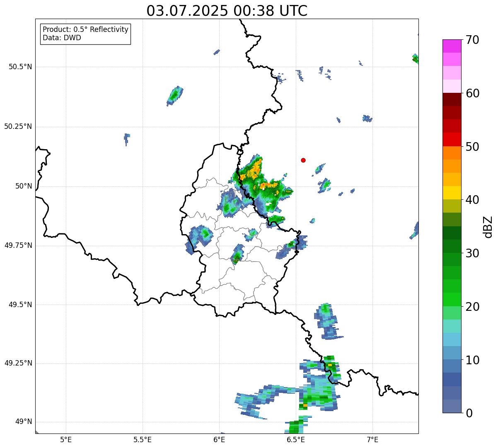Click the colorbar tick label 50
This screenshot has width=498, height=448.
click(x=472, y=147)
